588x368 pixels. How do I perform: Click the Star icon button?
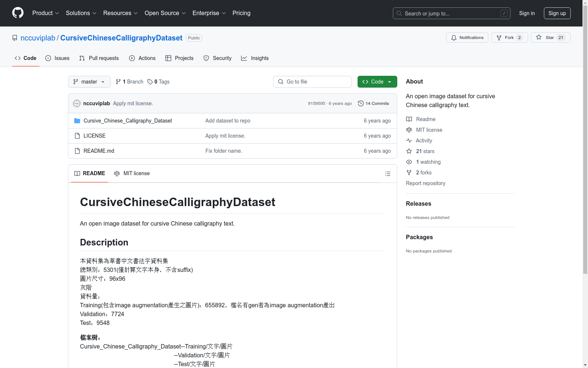click(x=539, y=37)
